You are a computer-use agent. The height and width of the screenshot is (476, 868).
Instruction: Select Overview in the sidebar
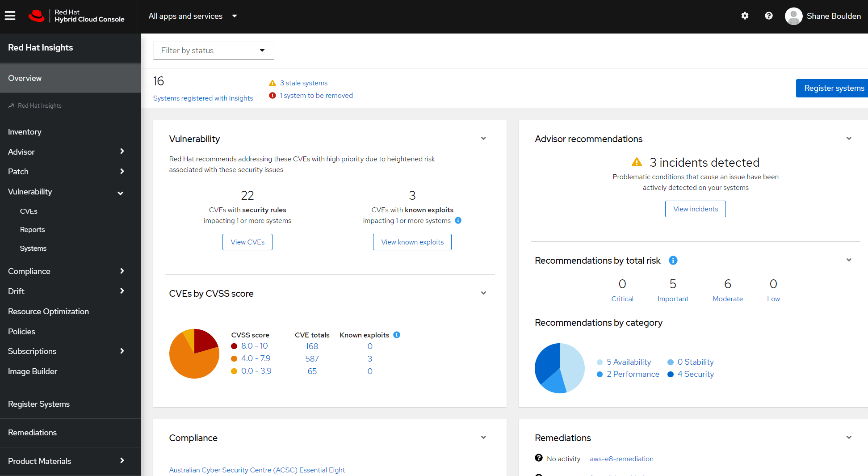coord(71,78)
